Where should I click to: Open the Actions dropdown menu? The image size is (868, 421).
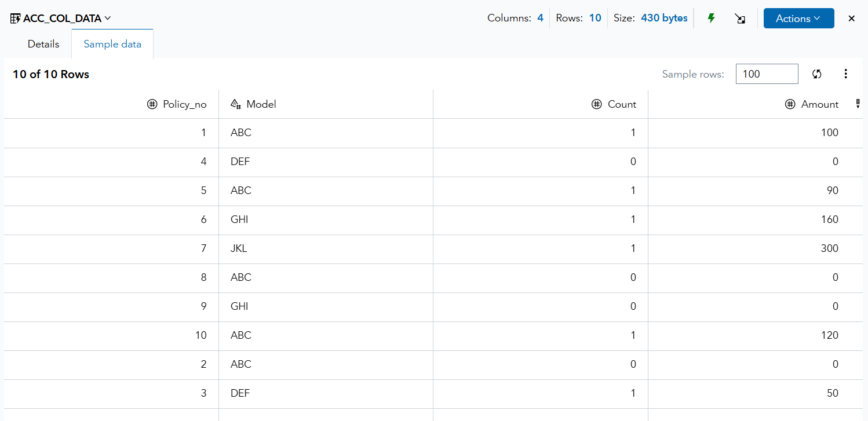[798, 18]
